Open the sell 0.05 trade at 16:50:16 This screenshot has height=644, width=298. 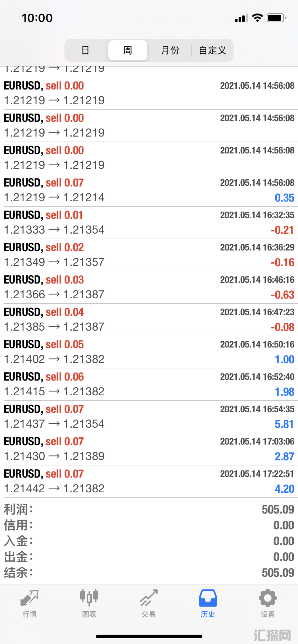[x=149, y=352]
